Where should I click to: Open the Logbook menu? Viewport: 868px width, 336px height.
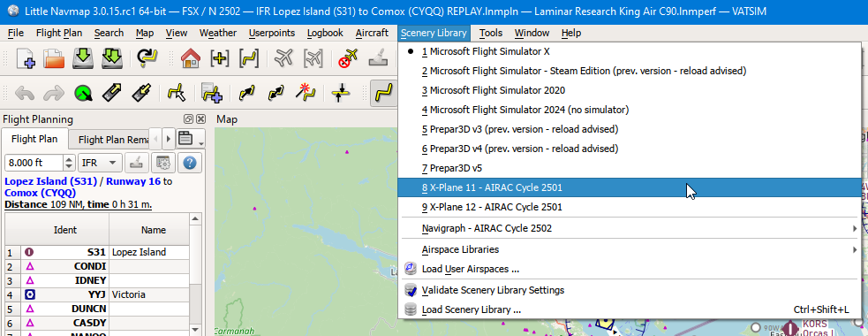point(325,33)
